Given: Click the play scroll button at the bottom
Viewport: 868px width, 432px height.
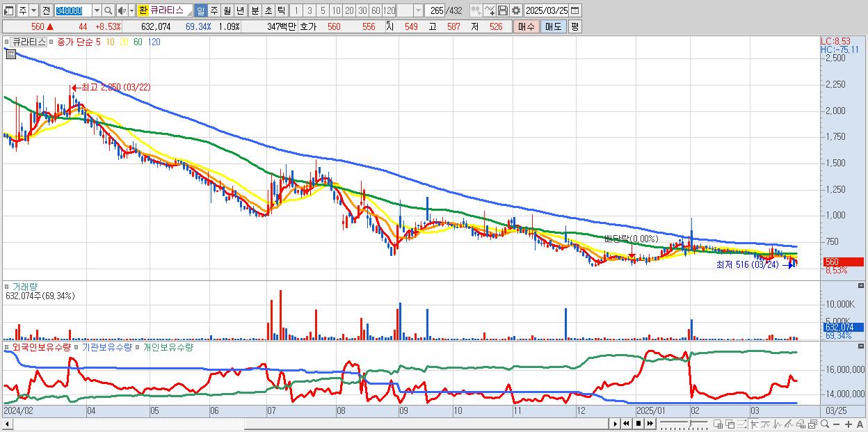Looking at the screenshot, I should [616, 424].
